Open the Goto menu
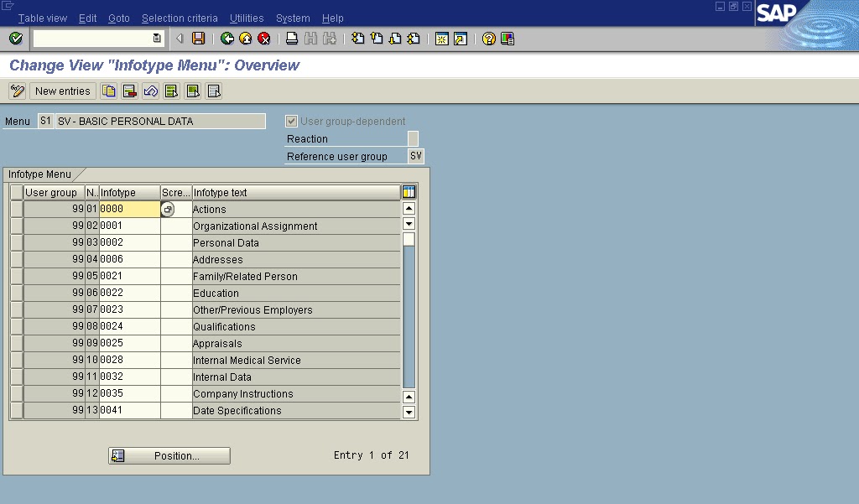Screen dimensions: 859x504 (118, 18)
